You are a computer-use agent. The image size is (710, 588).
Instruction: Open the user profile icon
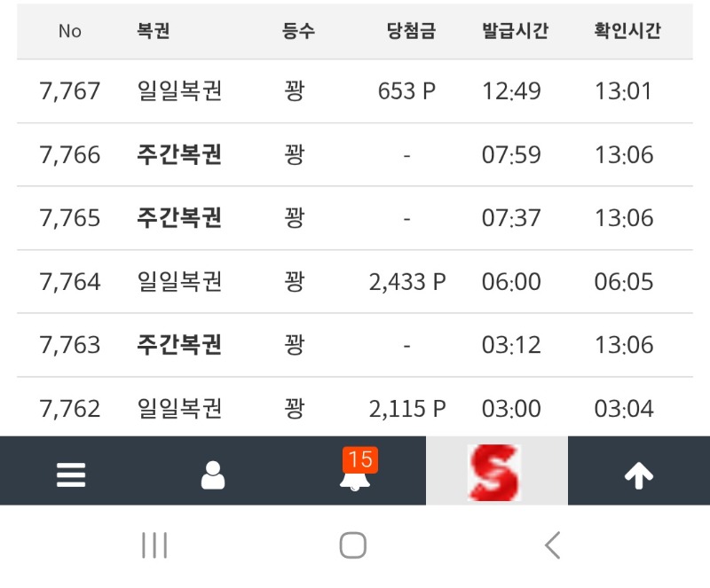pos(213,475)
